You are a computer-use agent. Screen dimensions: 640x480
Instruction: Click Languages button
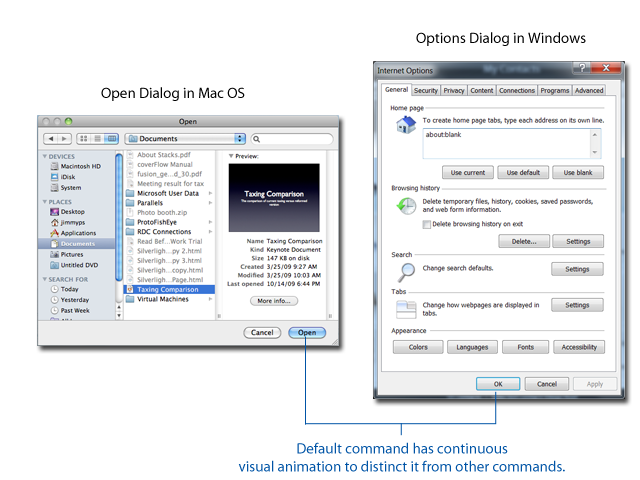click(472, 347)
